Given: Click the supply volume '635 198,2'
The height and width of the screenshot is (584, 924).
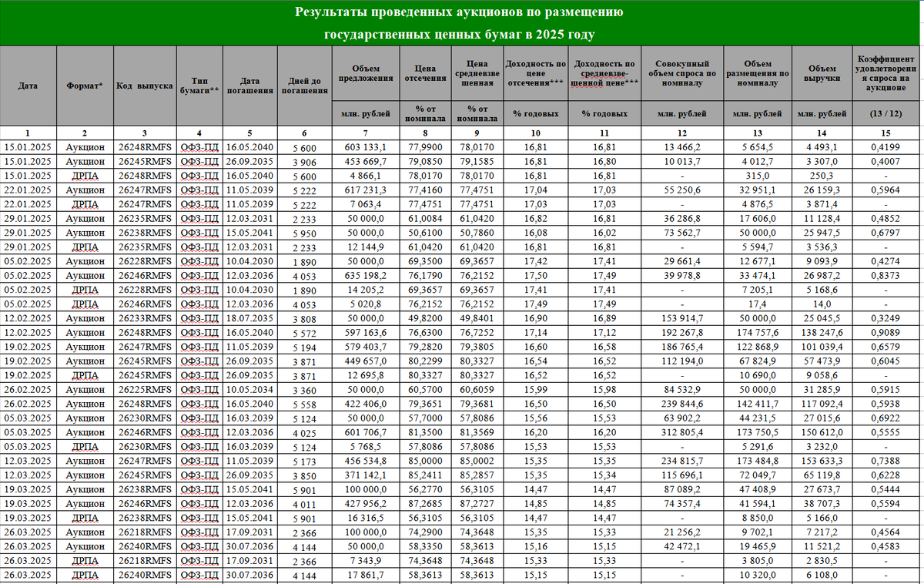Looking at the screenshot, I should (x=365, y=275).
